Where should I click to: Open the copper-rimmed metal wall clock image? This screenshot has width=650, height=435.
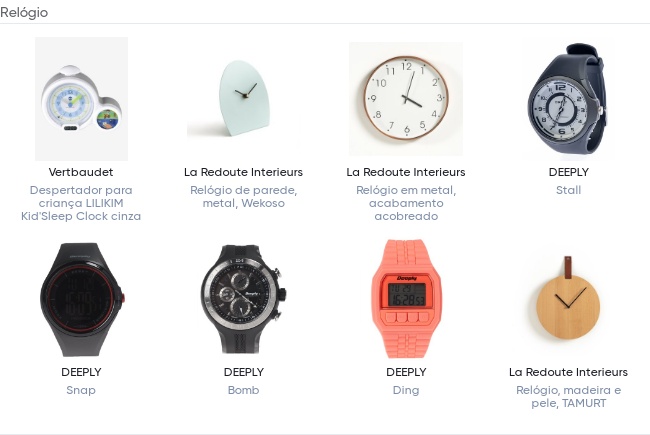tap(406, 99)
